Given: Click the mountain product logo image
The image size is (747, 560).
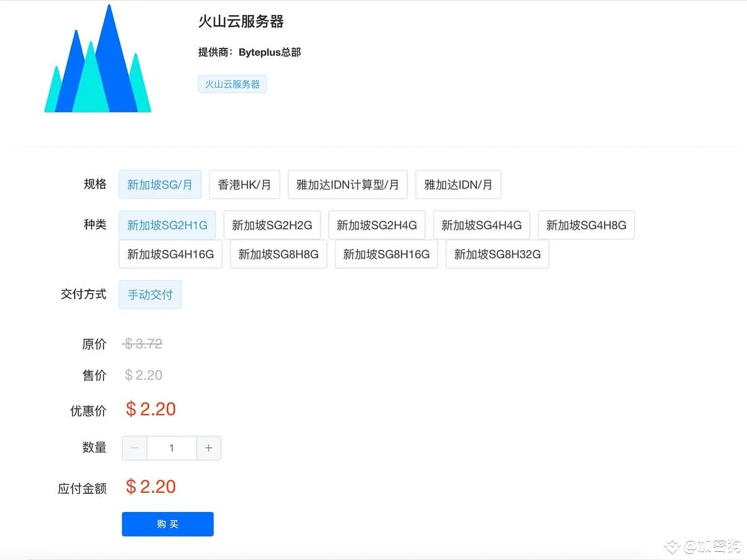Looking at the screenshot, I should pyautogui.click(x=98, y=58).
